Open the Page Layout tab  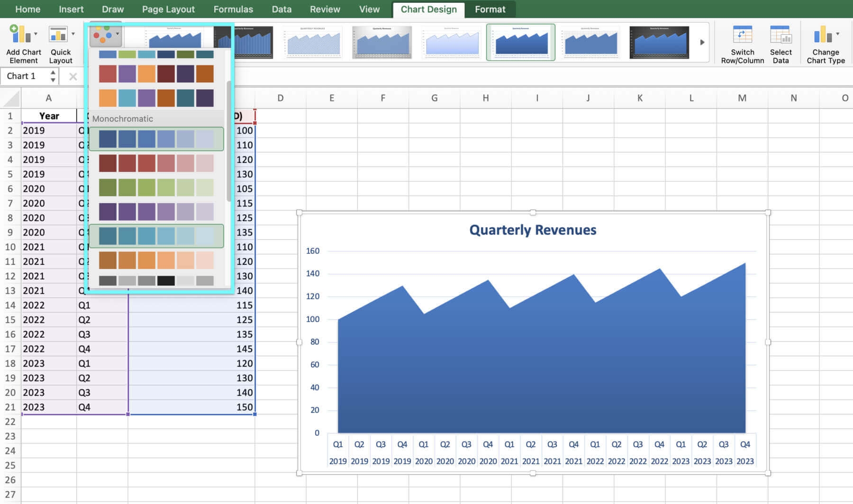point(168,9)
